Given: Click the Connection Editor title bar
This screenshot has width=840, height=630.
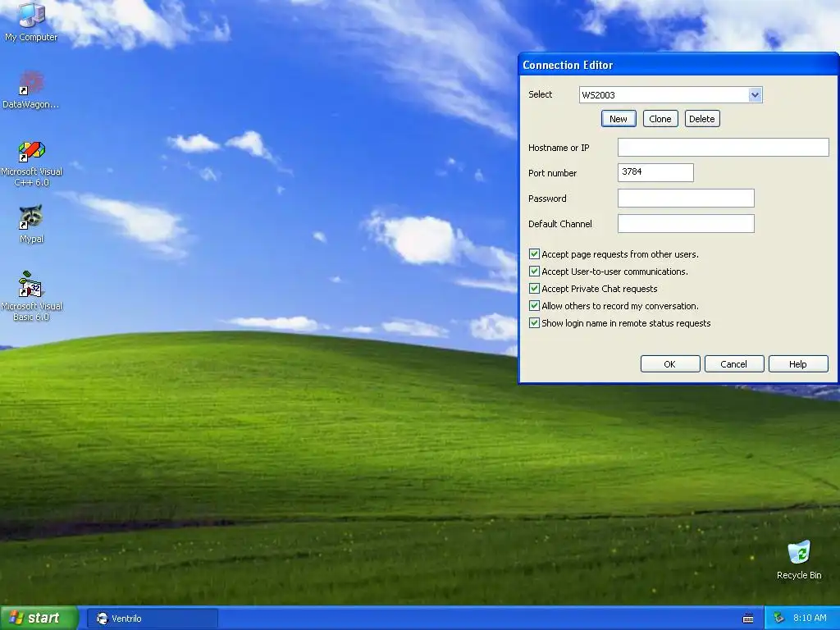Looking at the screenshot, I should pos(678,65).
